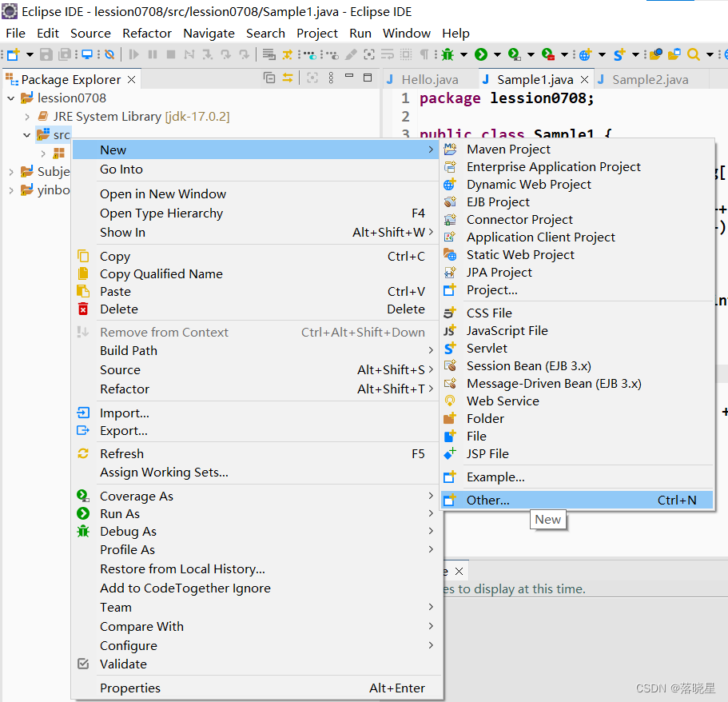
Task: Click the New wizard toolbar icon
Action: pyautogui.click(x=14, y=54)
